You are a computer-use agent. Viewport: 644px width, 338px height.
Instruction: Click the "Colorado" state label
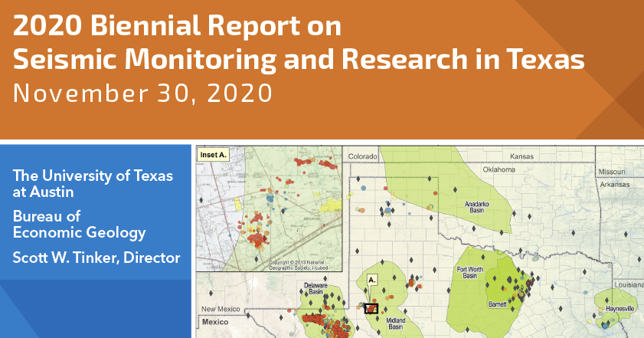[x=363, y=156]
